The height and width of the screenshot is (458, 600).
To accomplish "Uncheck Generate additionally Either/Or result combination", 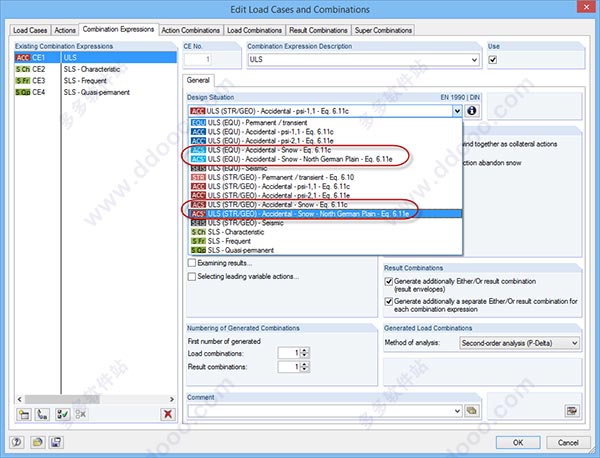I will pyautogui.click(x=389, y=281).
